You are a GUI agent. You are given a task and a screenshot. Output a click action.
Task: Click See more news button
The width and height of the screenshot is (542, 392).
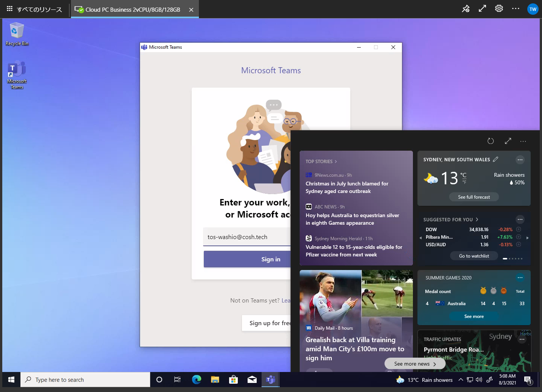point(415,364)
